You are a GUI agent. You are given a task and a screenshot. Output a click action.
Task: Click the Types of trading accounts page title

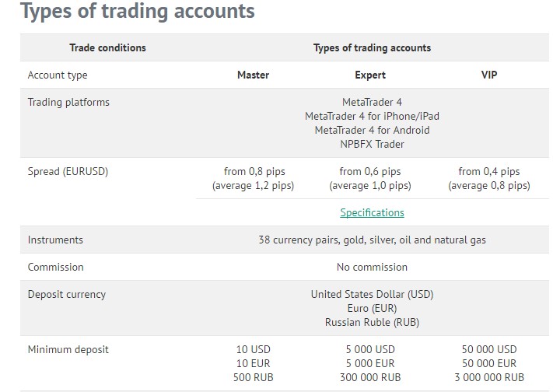tap(138, 11)
